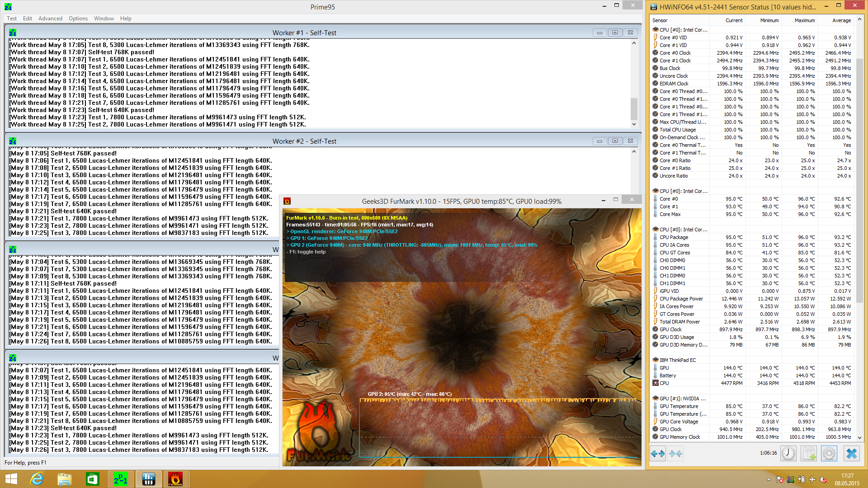The height and width of the screenshot is (488, 868).
Task: Click Worker #1 scrollbar up arrow
Action: pyautogui.click(x=634, y=43)
